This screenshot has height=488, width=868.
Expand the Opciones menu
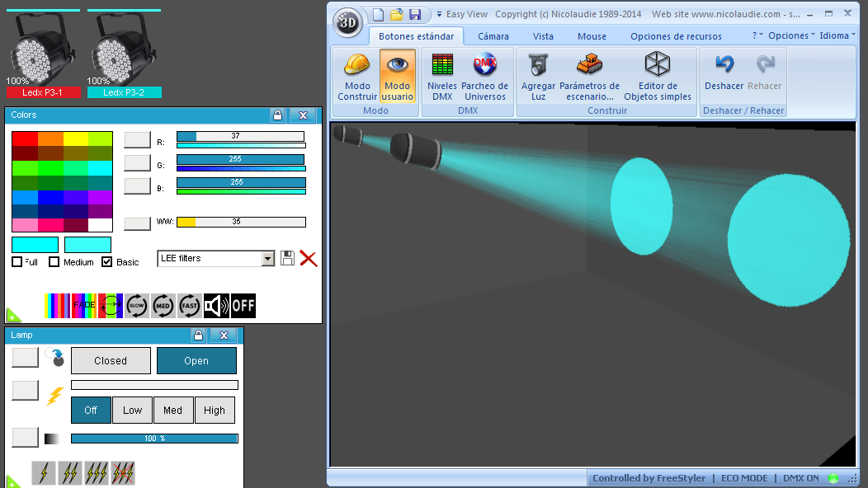[x=791, y=35]
